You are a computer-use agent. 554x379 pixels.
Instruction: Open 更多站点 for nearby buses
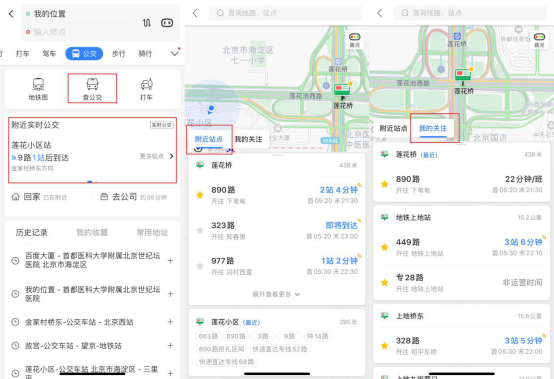tap(157, 156)
